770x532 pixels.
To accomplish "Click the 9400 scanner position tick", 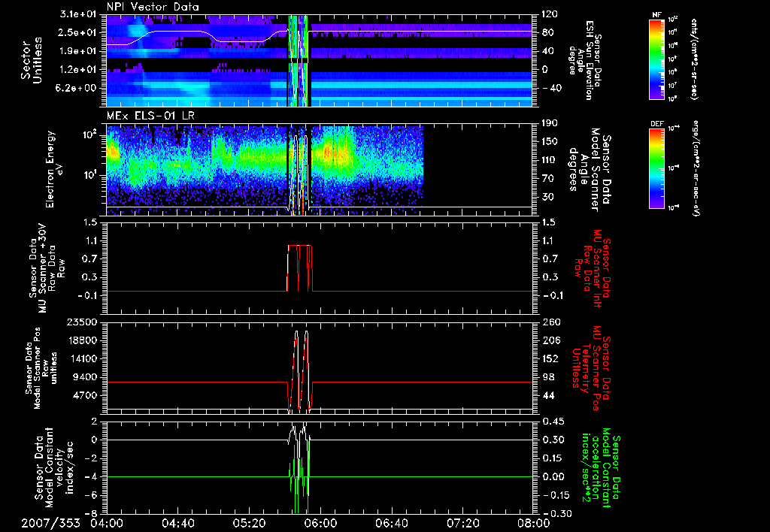I will point(86,377).
